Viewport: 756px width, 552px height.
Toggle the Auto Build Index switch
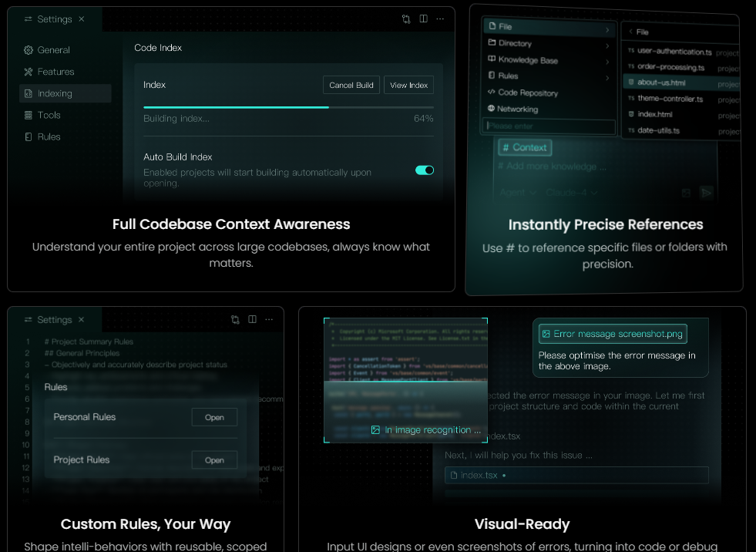point(425,170)
